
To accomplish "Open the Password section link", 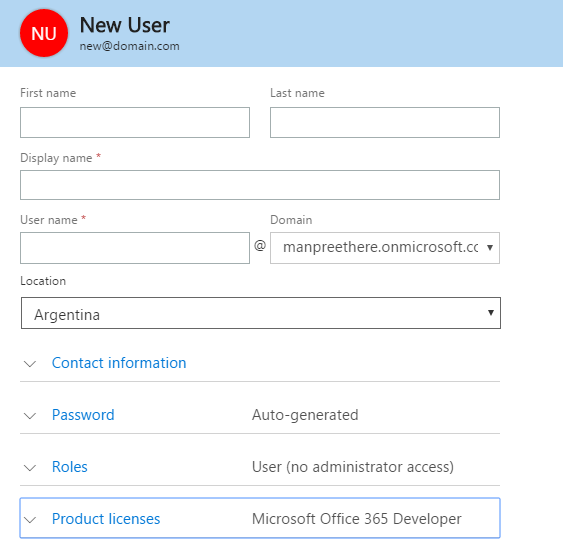I will click(83, 415).
